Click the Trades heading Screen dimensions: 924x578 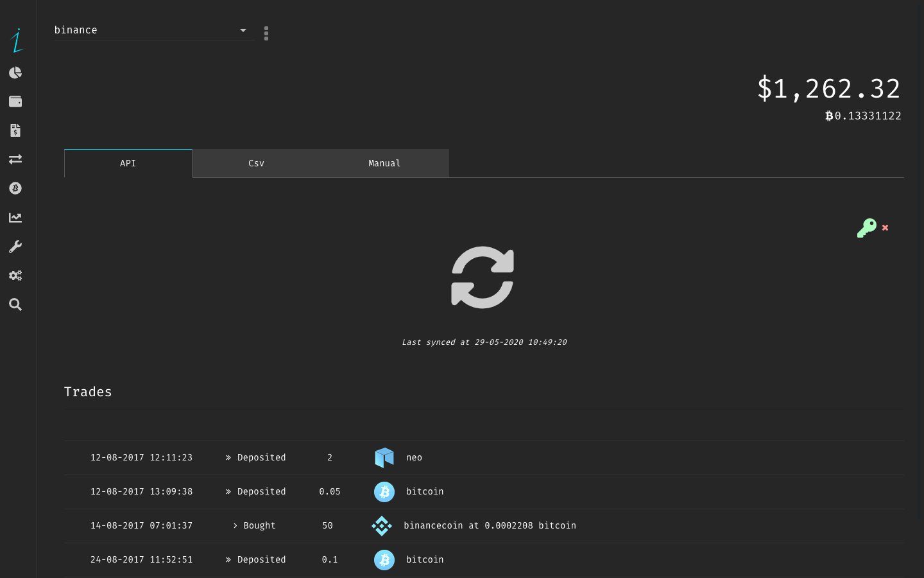88,392
